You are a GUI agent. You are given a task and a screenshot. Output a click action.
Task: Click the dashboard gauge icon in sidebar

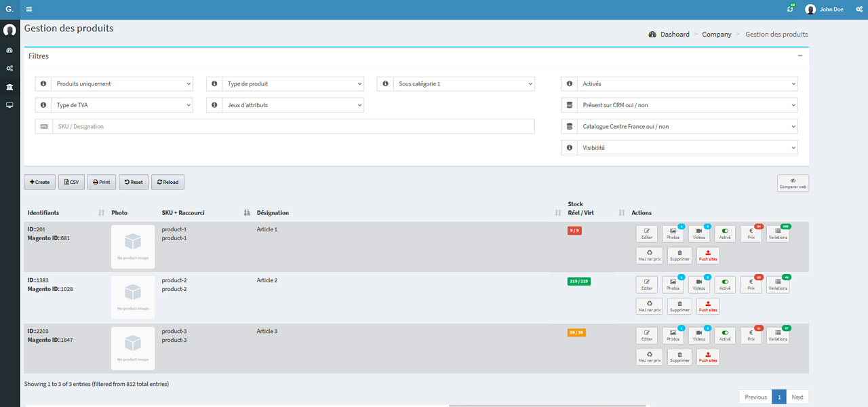pos(9,50)
